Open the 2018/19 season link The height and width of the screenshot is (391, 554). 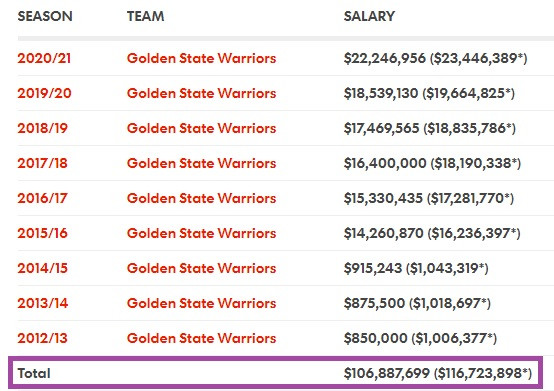pyautogui.click(x=42, y=128)
